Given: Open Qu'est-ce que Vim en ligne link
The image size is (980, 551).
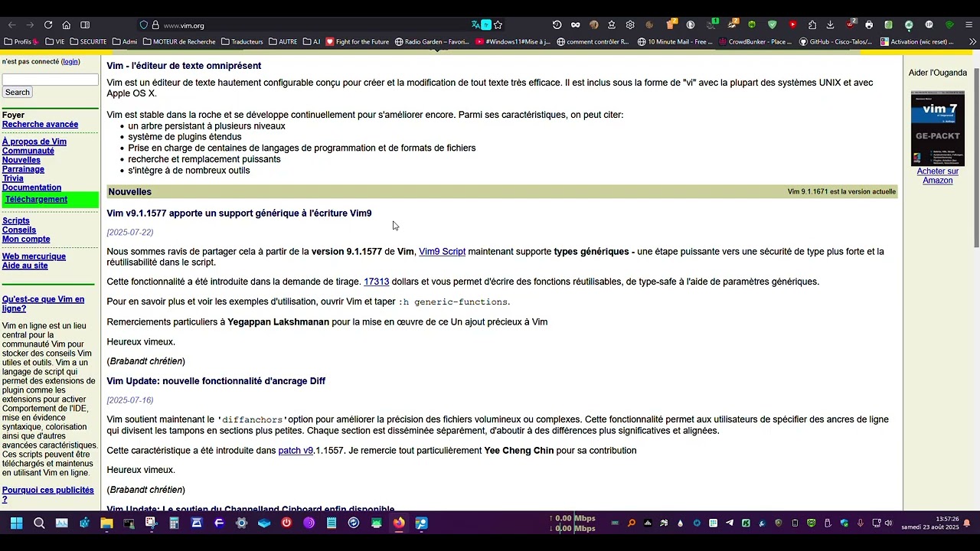Looking at the screenshot, I should 43,304.
